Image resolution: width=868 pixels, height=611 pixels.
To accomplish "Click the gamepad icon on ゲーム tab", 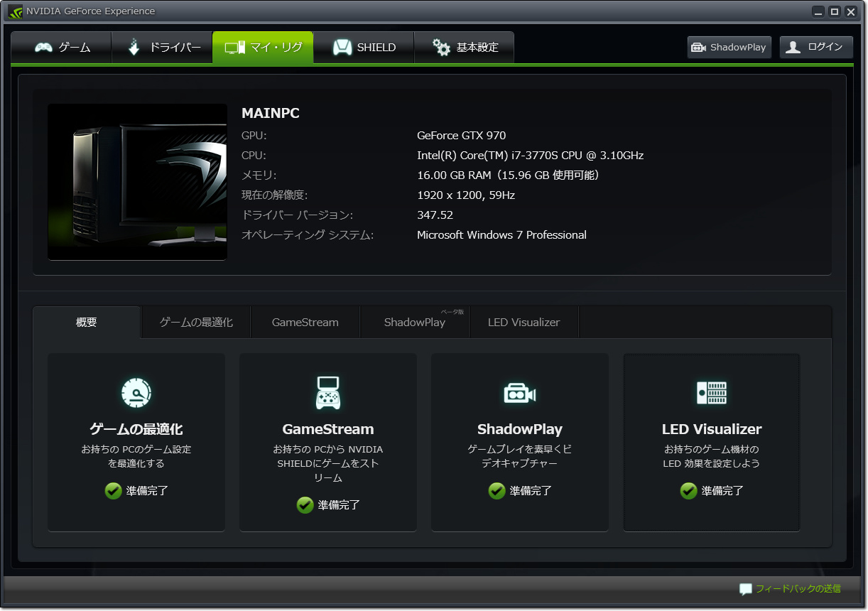I will [44, 48].
